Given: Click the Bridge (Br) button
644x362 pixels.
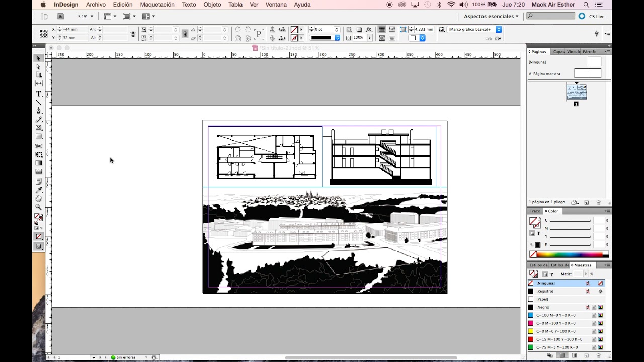Looking at the screenshot, I should point(61,16).
